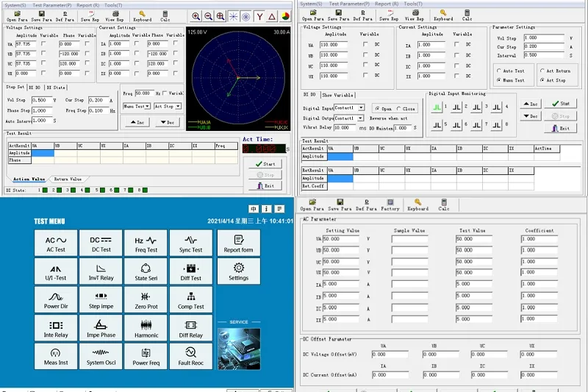Select the Auto Test radio button

point(499,71)
